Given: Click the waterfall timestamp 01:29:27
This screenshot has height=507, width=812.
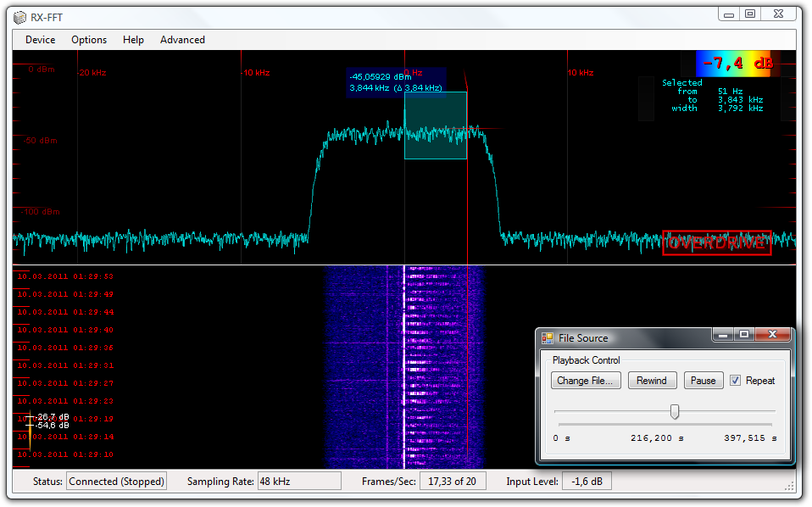Looking at the screenshot, I should [65, 383].
